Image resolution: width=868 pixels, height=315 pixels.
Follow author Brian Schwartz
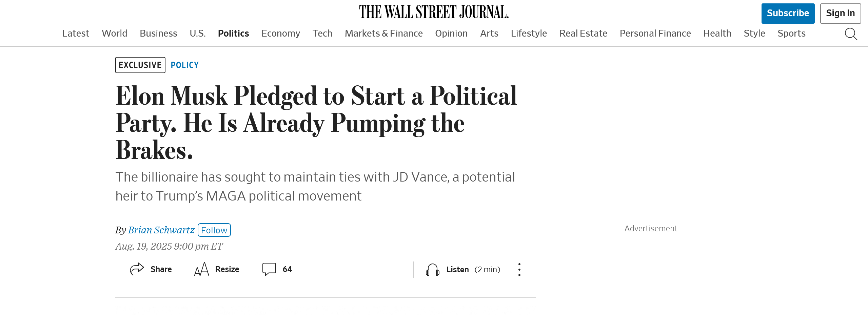coord(214,230)
